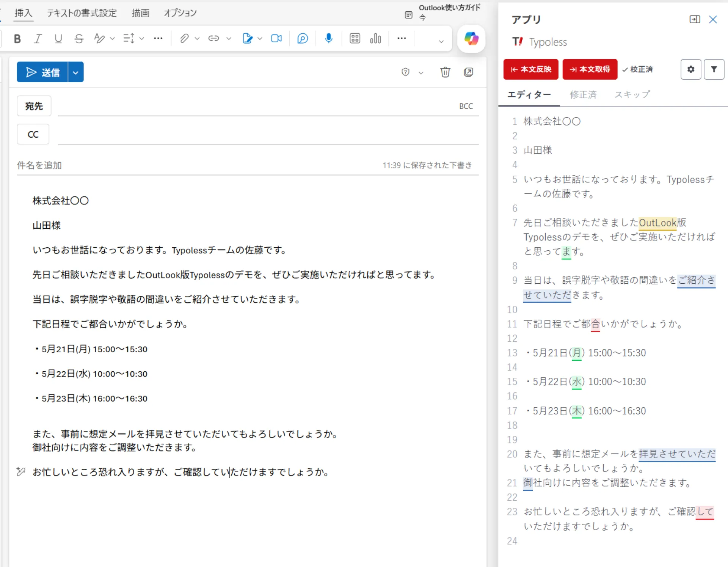
Task: Click highlighted 水 in line 15
Action: click(x=577, y=382)
